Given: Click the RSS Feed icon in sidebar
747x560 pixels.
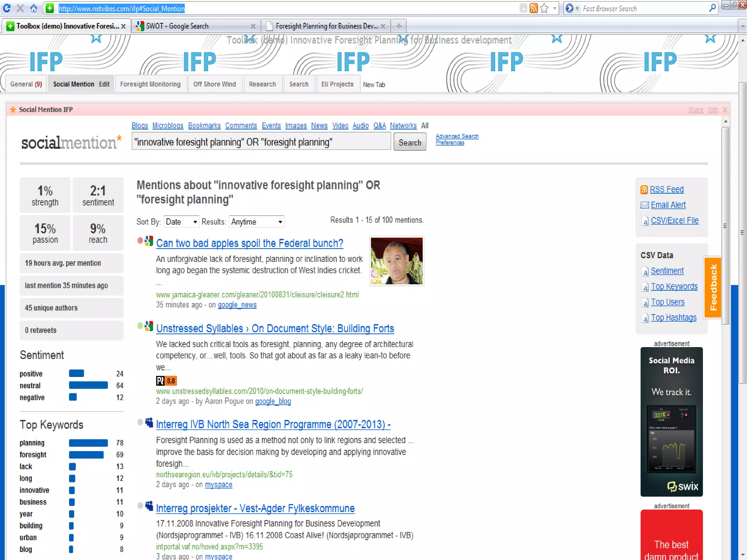Looking at the screenshot, I should 644,190.
